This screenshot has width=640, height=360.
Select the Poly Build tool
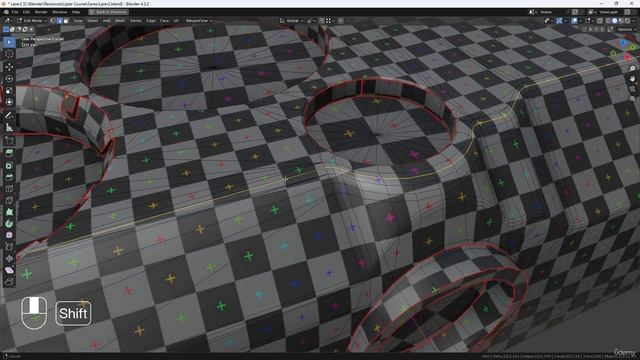click(9, 212)
